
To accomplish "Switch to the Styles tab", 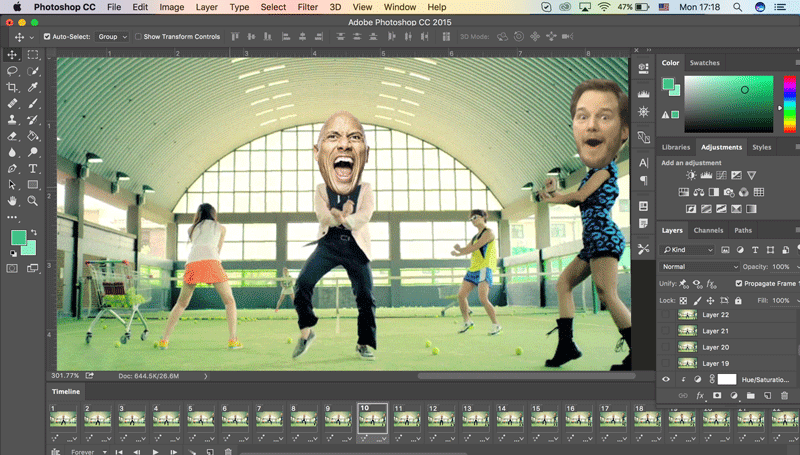I will (x=761, y=147).
